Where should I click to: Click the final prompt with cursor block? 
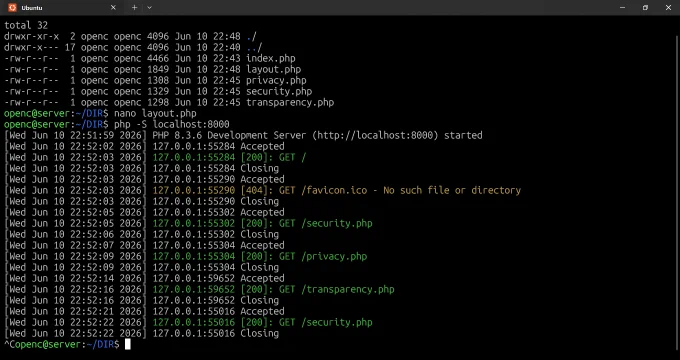67,344
